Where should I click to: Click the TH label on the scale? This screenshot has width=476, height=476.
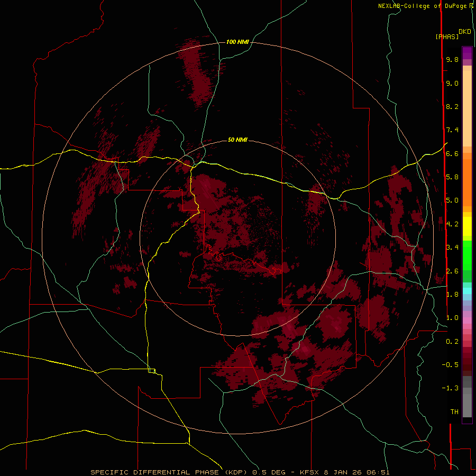pyautogui.click(x=454, y=412)
